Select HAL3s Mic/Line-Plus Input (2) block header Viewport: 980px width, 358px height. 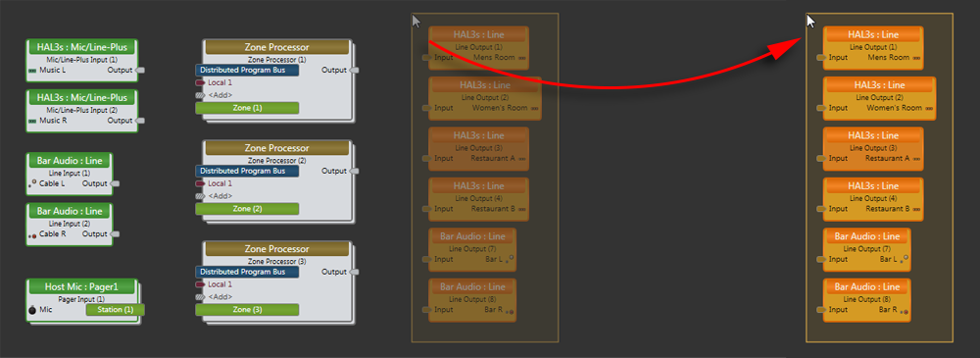click(82, 98)
